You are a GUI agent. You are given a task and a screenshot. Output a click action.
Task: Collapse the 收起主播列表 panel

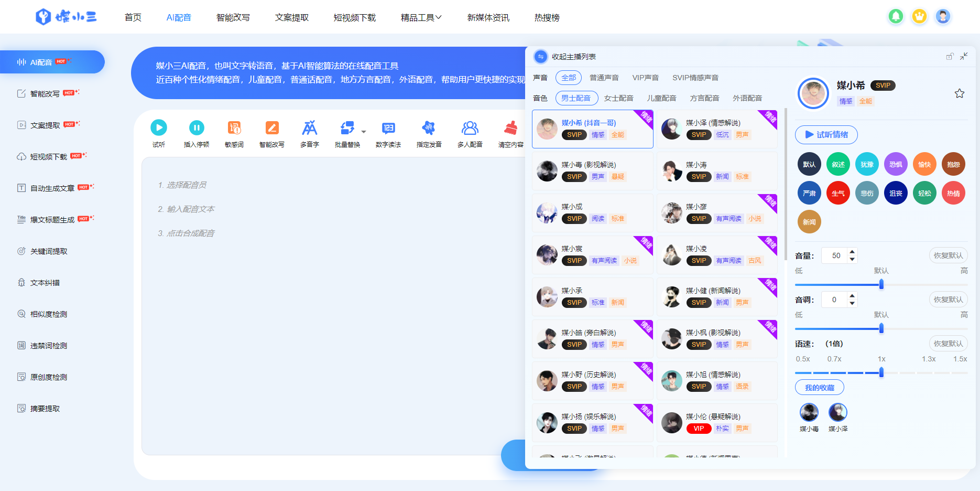pos(541,57)
